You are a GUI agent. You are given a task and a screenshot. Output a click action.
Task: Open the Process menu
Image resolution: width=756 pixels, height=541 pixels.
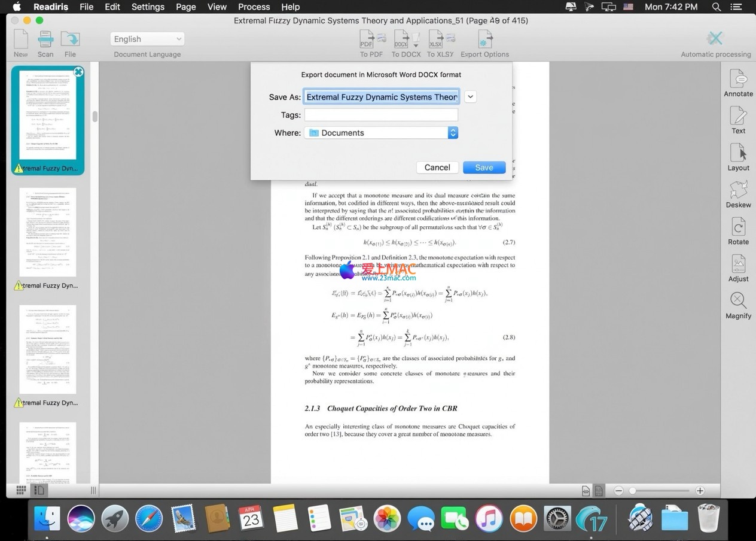point(254,7)
